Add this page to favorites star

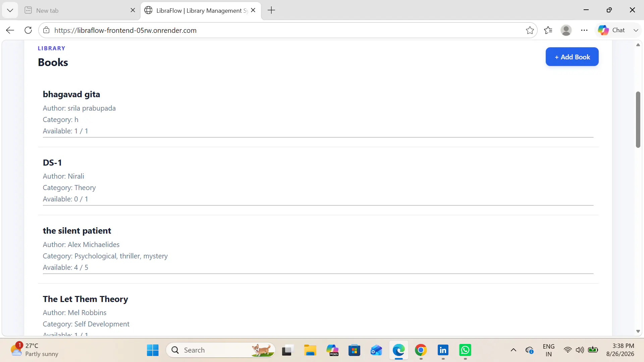530,30
